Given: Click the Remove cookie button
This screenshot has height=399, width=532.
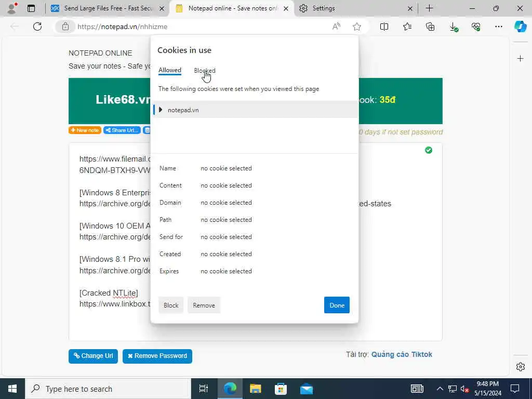Looking at the screenshot, I should tap(204, 305).
